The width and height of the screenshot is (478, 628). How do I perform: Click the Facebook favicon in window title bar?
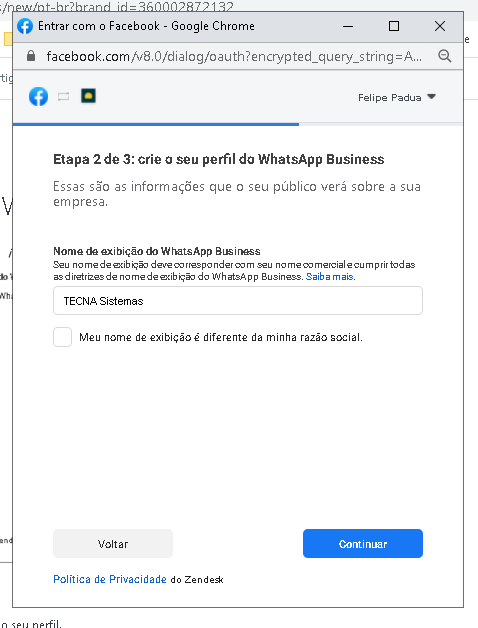tap(25, 26)
